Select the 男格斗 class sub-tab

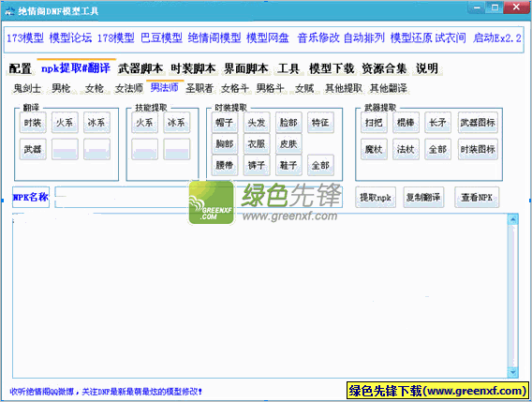click(x=270, y=88)
